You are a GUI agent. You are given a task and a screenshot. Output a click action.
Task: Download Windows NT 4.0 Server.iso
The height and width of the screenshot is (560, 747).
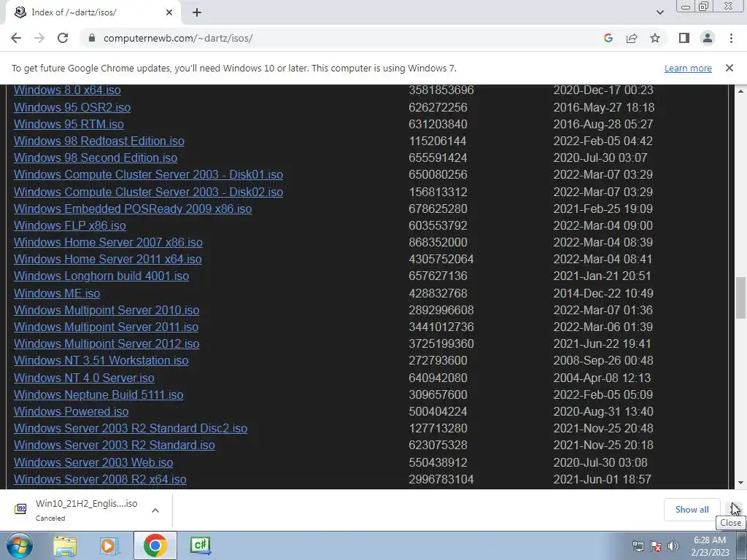(84, 378)
